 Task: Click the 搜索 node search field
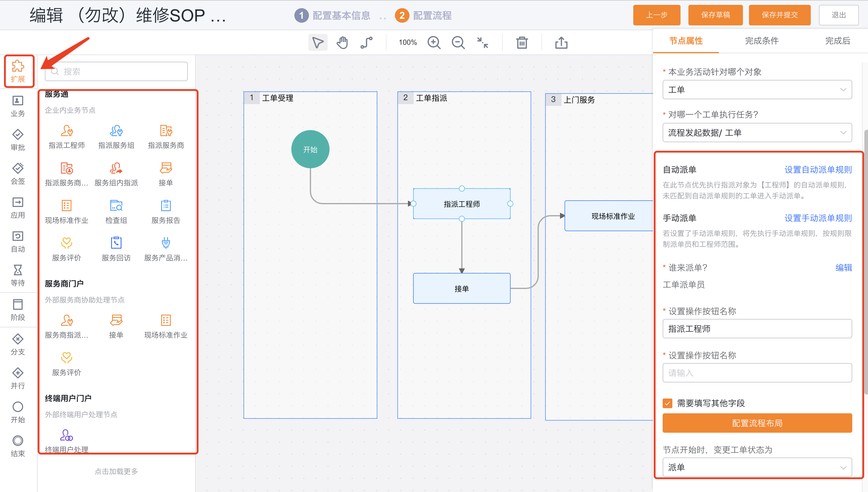tap(117, 71)
